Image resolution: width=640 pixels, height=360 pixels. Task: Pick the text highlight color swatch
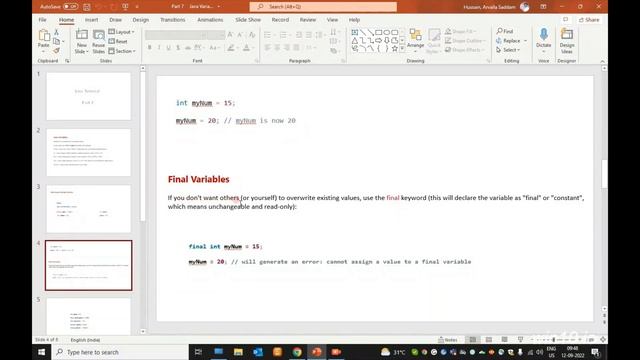(x=231, y=48)
